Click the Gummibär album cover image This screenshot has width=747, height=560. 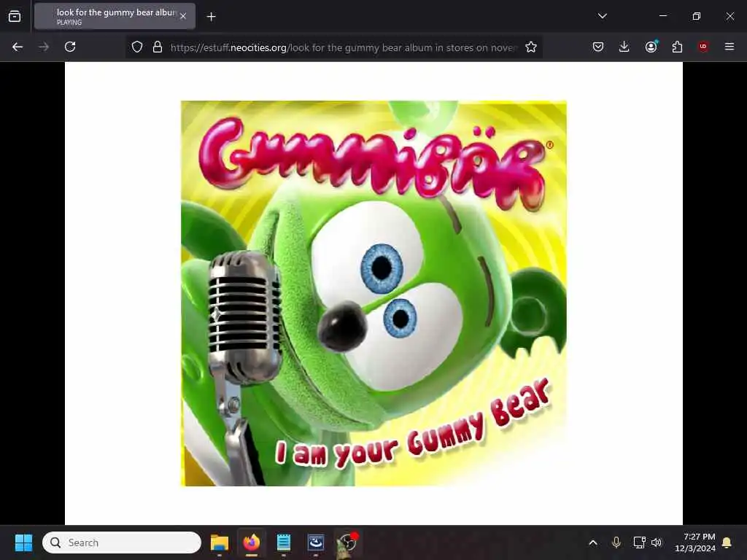pyautogui.click(x=373, y=293)
